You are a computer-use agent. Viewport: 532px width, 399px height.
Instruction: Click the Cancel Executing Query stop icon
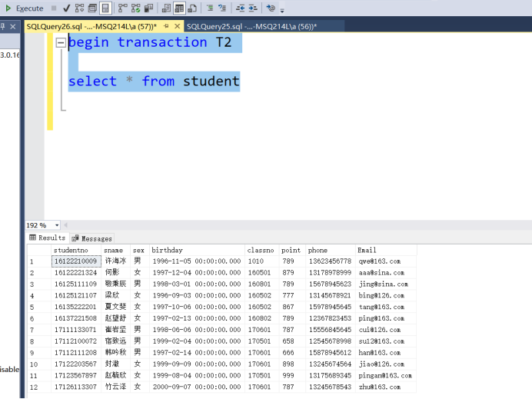[54, 8]
